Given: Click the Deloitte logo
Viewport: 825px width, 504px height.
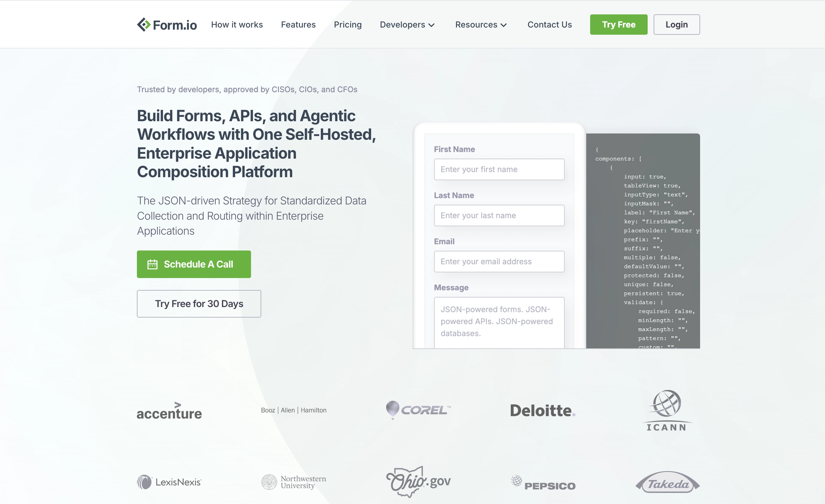Looking at the screenshot, I should tap(543, 410).
